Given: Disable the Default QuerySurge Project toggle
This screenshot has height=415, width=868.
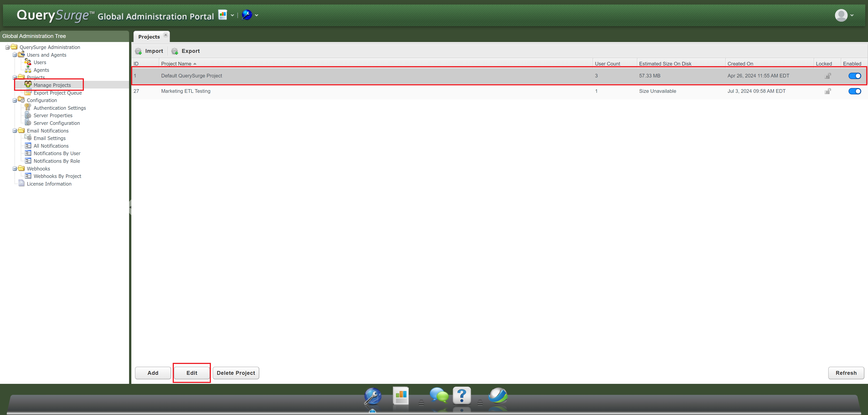Looking at the screenshot, I should pyautogui.click(x=854, y=76).
